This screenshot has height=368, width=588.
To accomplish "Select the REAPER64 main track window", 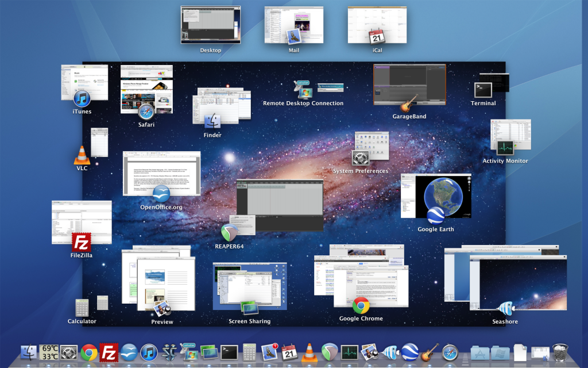I will click(x=280, y=205).
